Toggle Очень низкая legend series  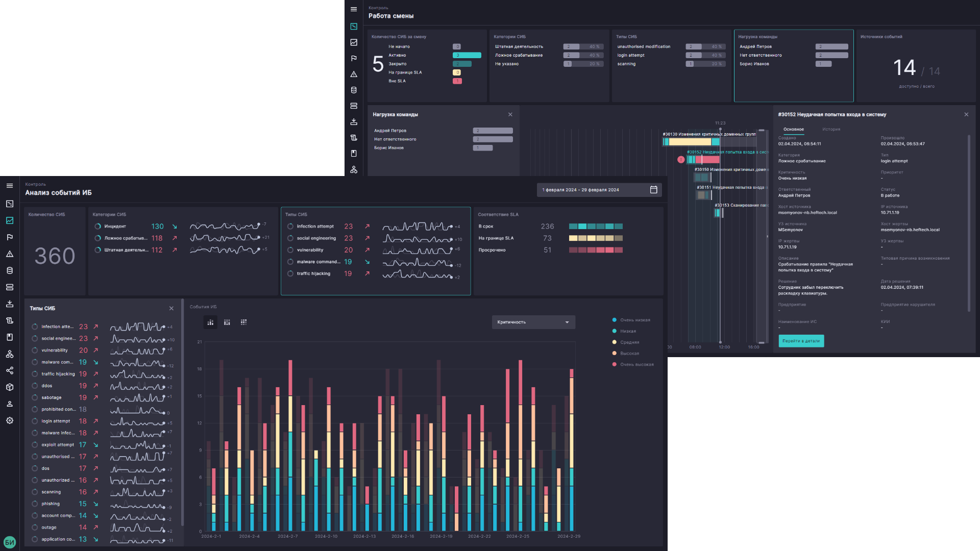(x=631, y=320)
